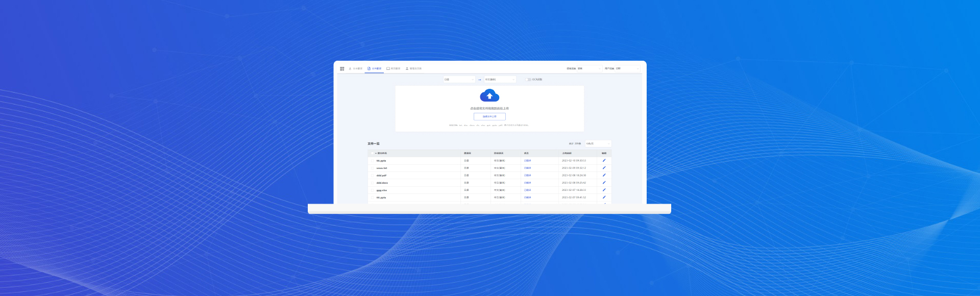Expand the target language dropdown 中文(简体)
This screenshot has width=980, height=296.
coord(500,80)
